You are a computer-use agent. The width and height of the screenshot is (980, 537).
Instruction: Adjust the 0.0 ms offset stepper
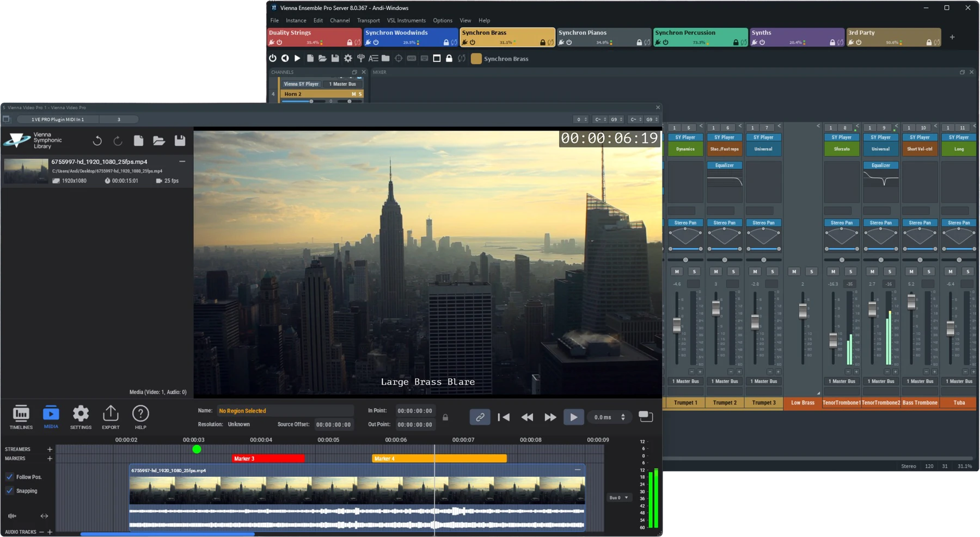pyautogui.click(x=623, y=417)
